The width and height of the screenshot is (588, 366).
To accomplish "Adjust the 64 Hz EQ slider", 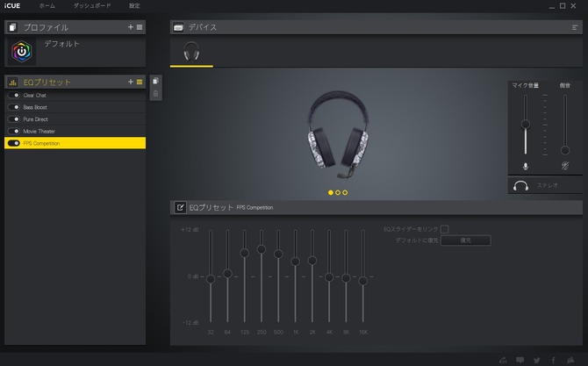I will pos(227,273).
